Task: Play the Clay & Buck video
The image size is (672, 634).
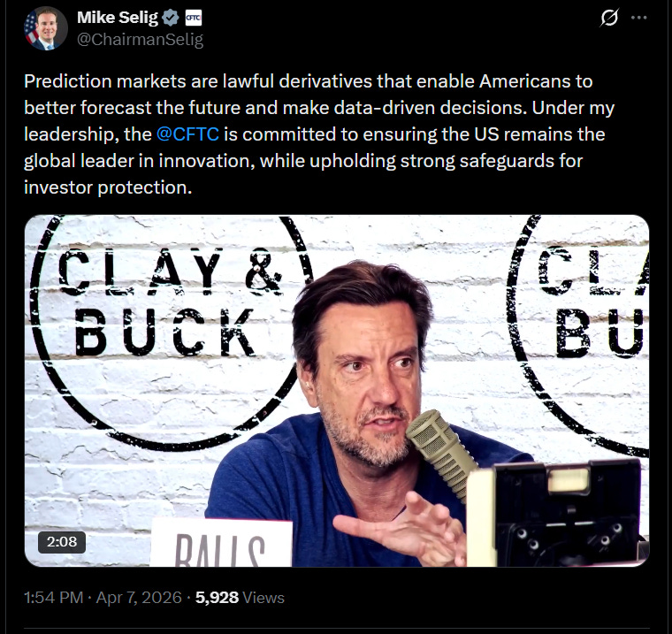Action: click(x=337, y=391)
